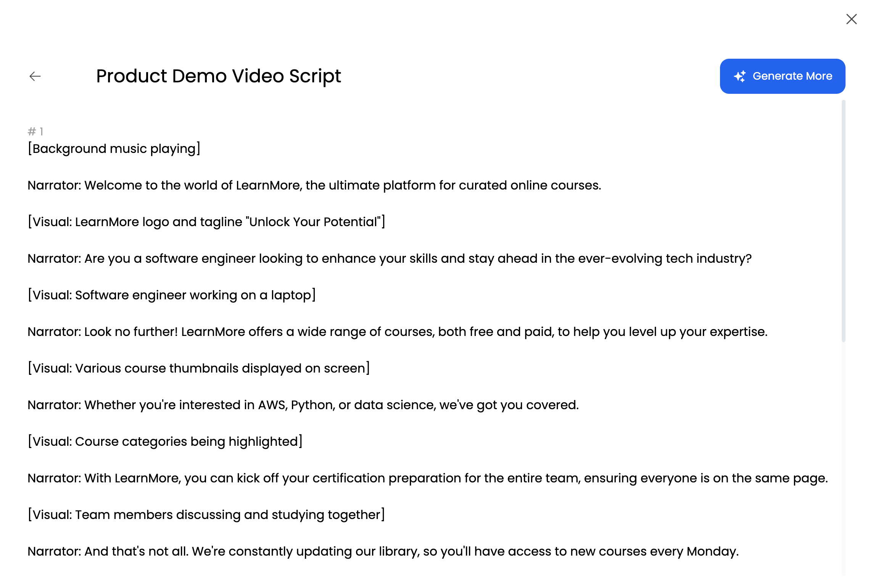This screenshot has width=873, height=588.
Task: Click the back arrow icon
Action: tap(35, 76)
